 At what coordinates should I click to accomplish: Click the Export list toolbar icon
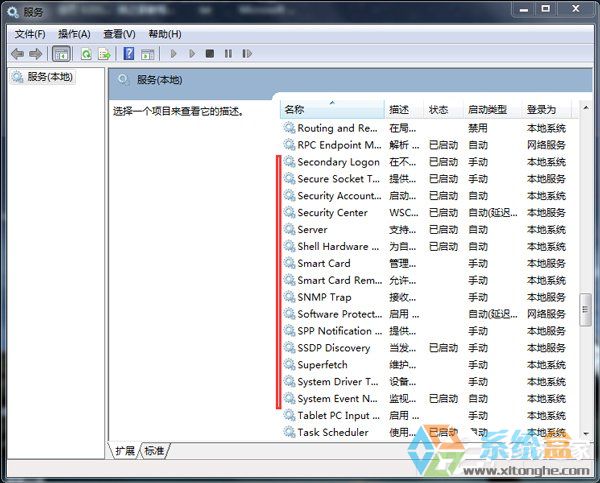click(x=104, y=54)
